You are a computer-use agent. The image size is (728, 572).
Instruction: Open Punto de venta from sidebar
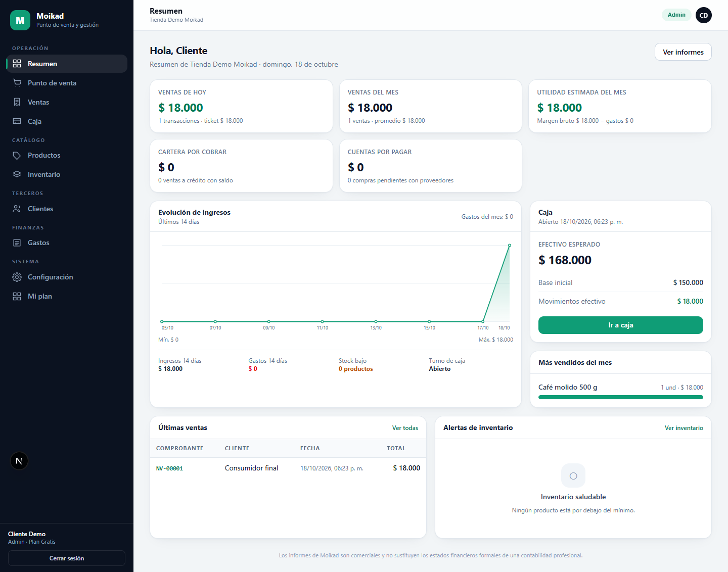pyautogui.click(x=67, y=83)
